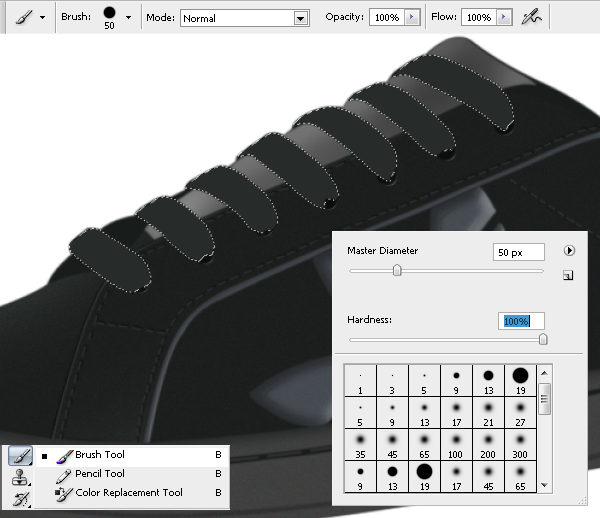This screenshot has height=518, width=600.
Task: Click the Master Diameter slider handle
Action: (x=397, y=270)
